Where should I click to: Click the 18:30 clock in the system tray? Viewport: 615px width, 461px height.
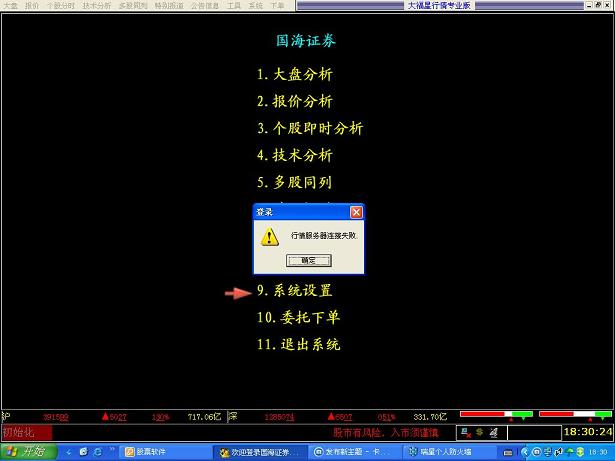pyautogui.click(x=599, y=452)
